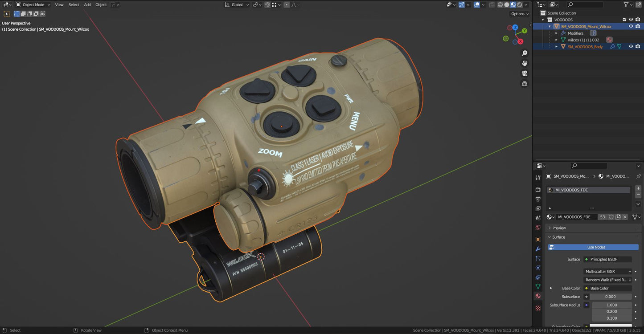
Task: Hide SM_VOODOOS_Body in the viewport
Action: (x=631, y=46)
